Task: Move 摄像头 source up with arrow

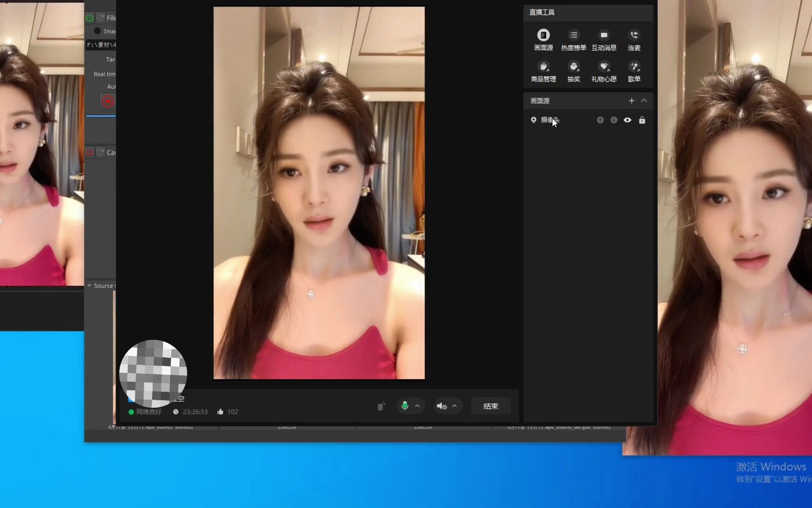Action: click(601, 120)
